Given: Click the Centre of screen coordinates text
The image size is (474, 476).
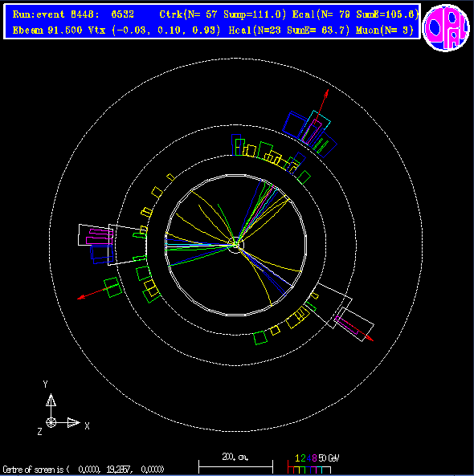Looking at the screenshot, I should click(x=84, y=470).
